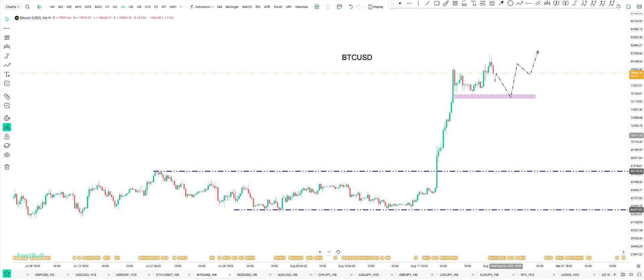
Task: Switch timeframe to H1
Action: pos(107,7)
